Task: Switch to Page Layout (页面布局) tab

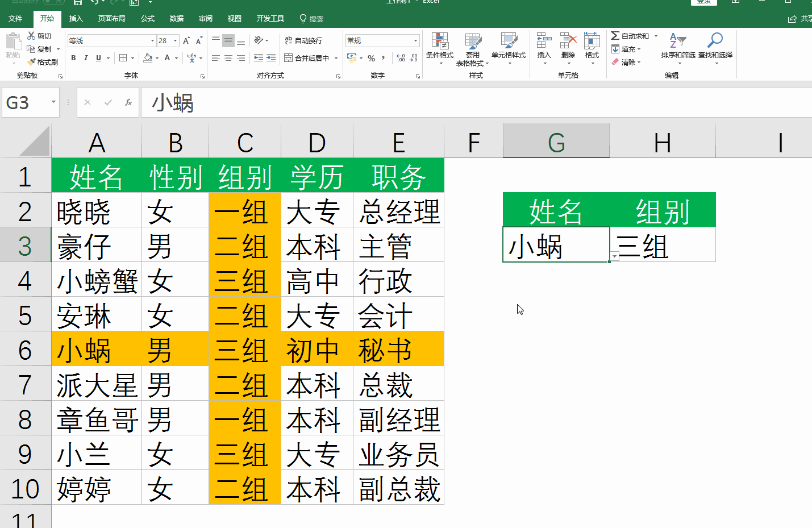Action: (111, 19)
